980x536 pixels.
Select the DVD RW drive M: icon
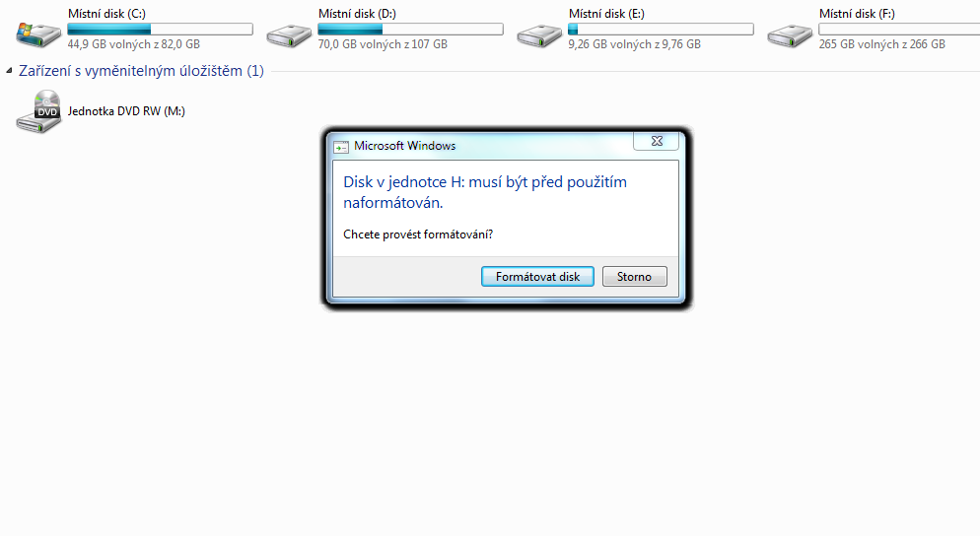tap(38, 111)
